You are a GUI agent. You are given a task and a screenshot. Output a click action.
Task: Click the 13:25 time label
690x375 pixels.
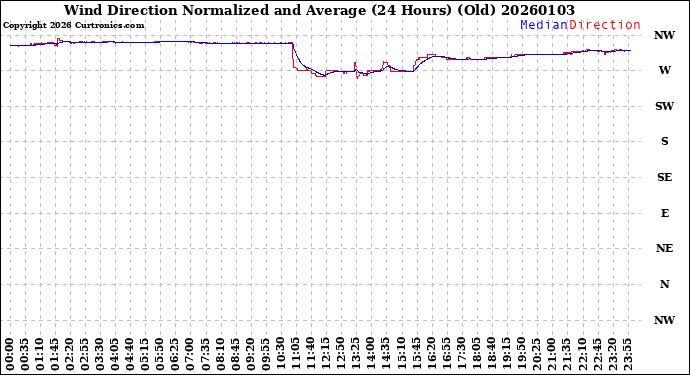356,354
